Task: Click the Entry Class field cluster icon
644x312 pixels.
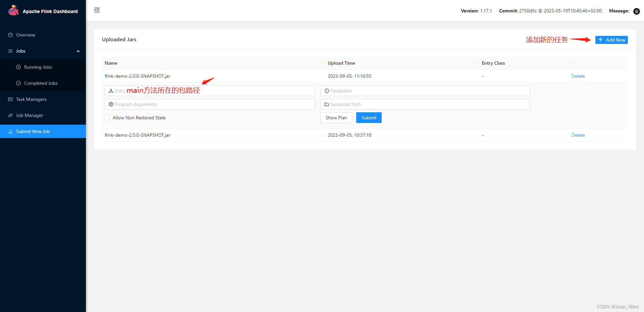Action: (x=111, y=91)
